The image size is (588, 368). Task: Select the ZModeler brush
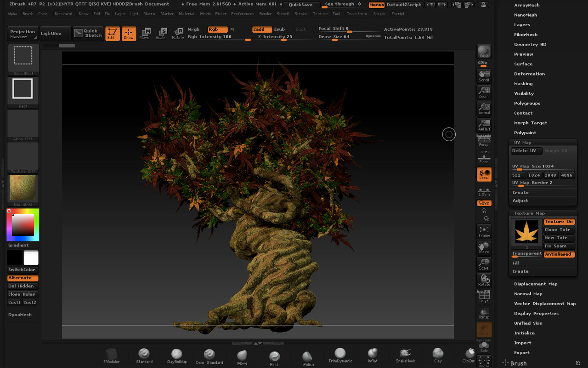pyautogui.click(x=112, y=356)
